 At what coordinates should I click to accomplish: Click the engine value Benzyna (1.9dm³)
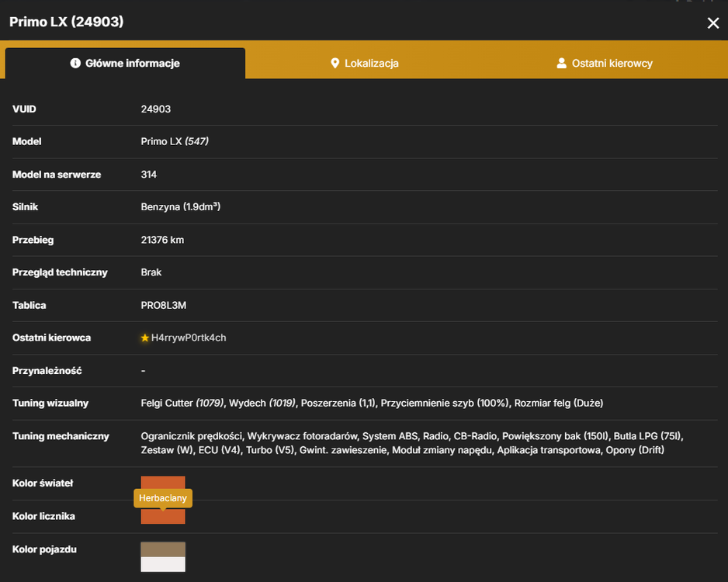coord(181,207)
